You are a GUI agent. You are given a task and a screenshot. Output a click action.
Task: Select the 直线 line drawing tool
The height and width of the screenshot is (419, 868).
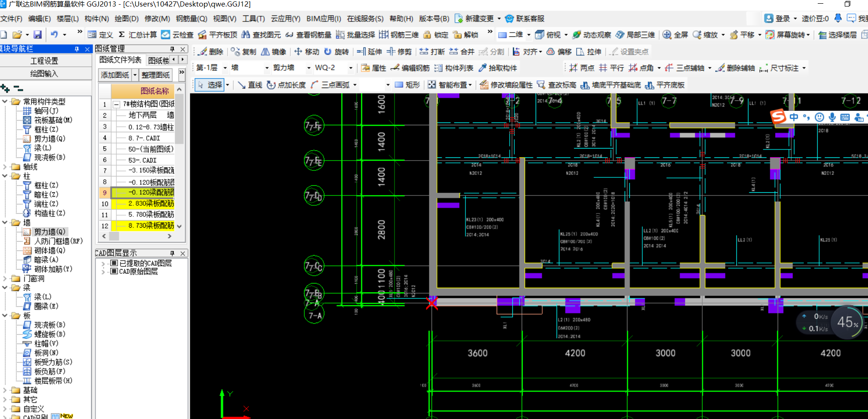click(250, 85)
